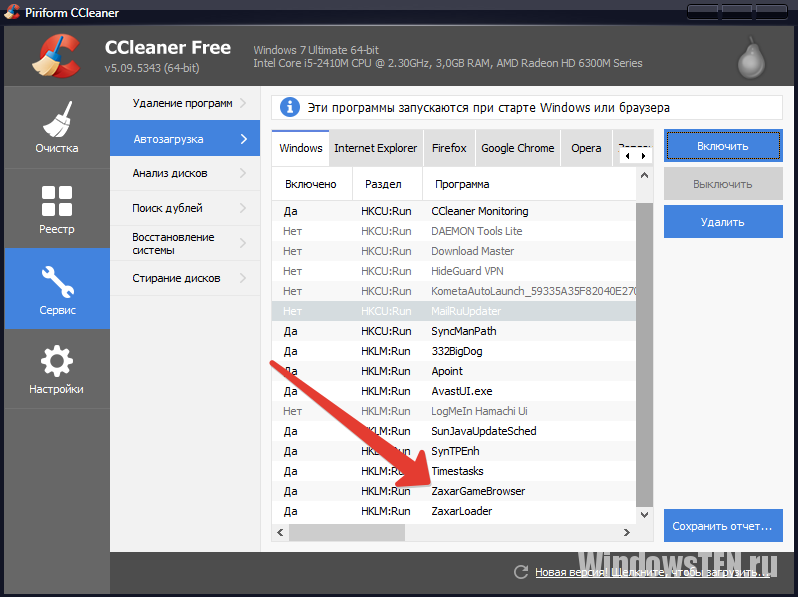
Task: Open the Реестр registry section
Action: pyautogui.click(x=57, y=208)
